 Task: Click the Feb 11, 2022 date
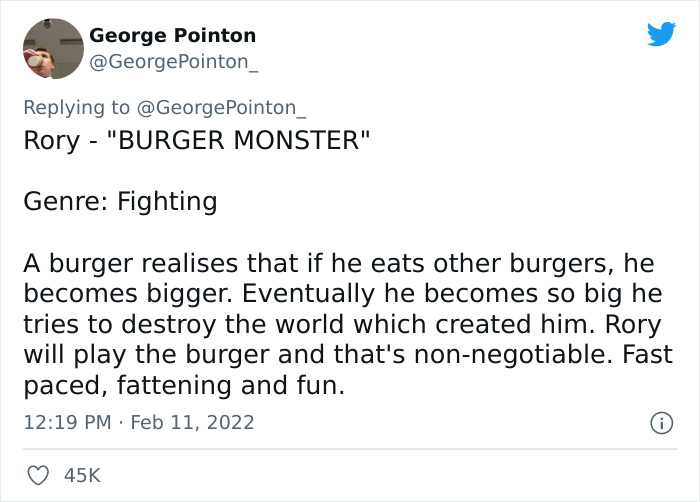click(x=193, y=423)
